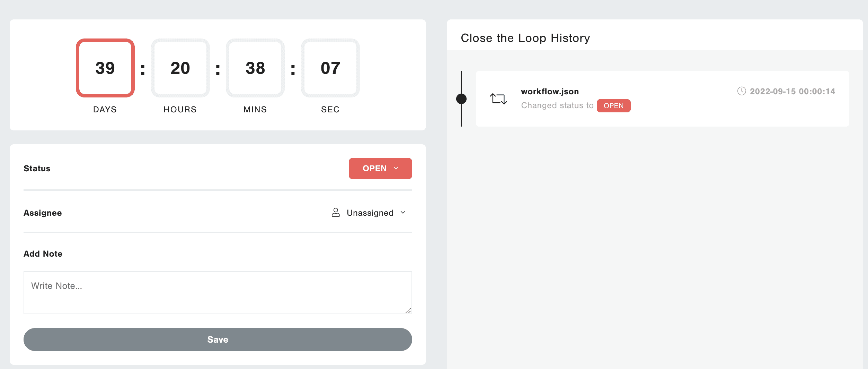Click the workflow.json history entry title

pyautogui.click(x=550, y=92)
